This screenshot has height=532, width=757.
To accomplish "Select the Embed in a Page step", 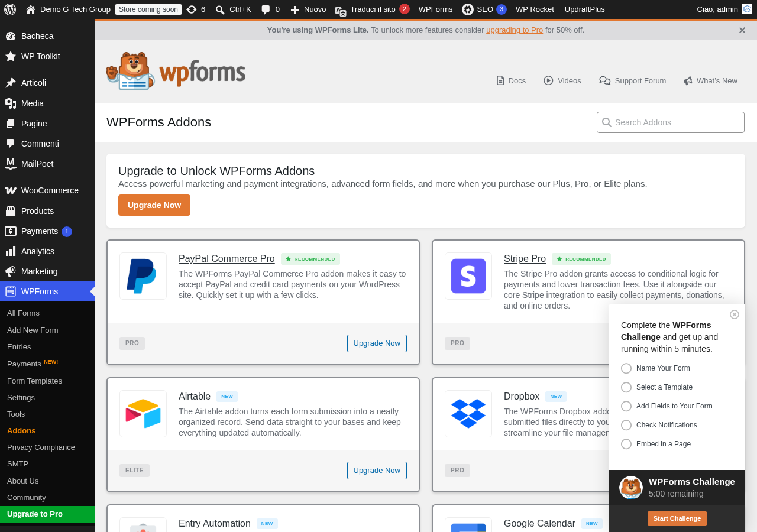I will tap(656, 444).
